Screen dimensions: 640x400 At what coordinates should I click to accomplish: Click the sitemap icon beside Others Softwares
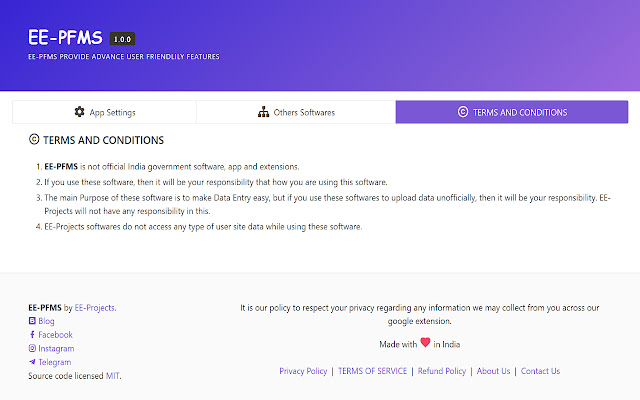(263, 112)
